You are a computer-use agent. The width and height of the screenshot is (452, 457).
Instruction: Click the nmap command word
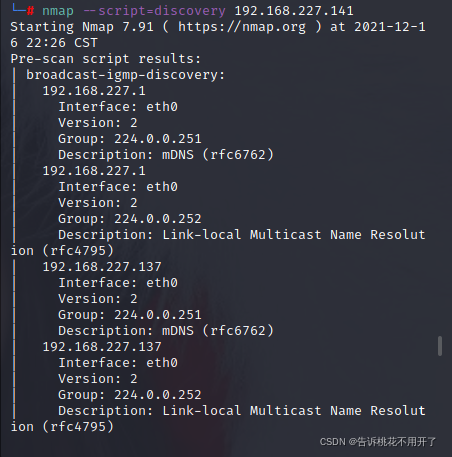pos(58,11)
